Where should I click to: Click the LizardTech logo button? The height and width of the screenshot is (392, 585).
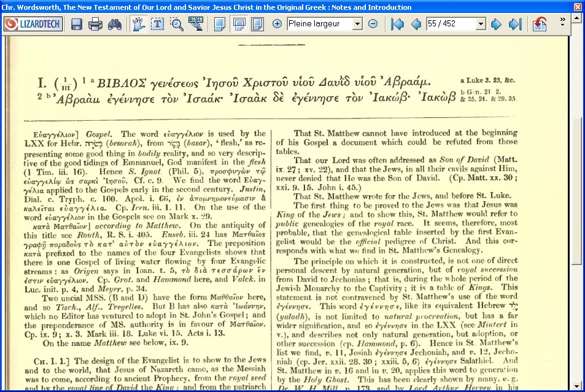[33, 25]
